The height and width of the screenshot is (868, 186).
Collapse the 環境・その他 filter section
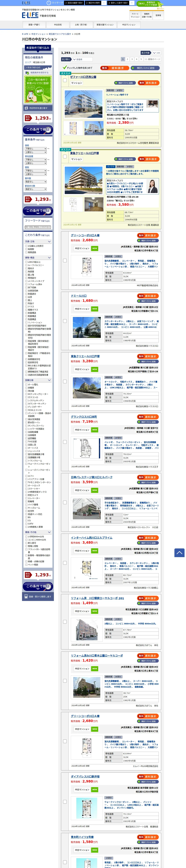(38, 532)
